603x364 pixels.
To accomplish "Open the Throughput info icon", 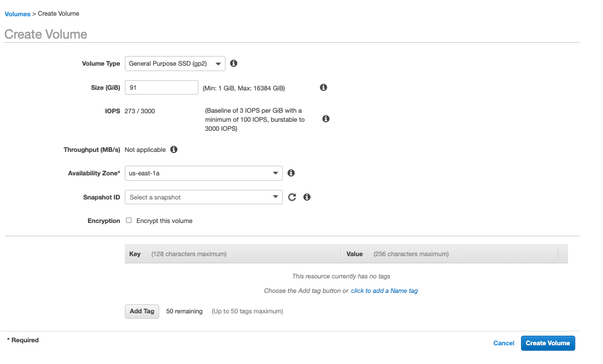I will pos(174,149).
